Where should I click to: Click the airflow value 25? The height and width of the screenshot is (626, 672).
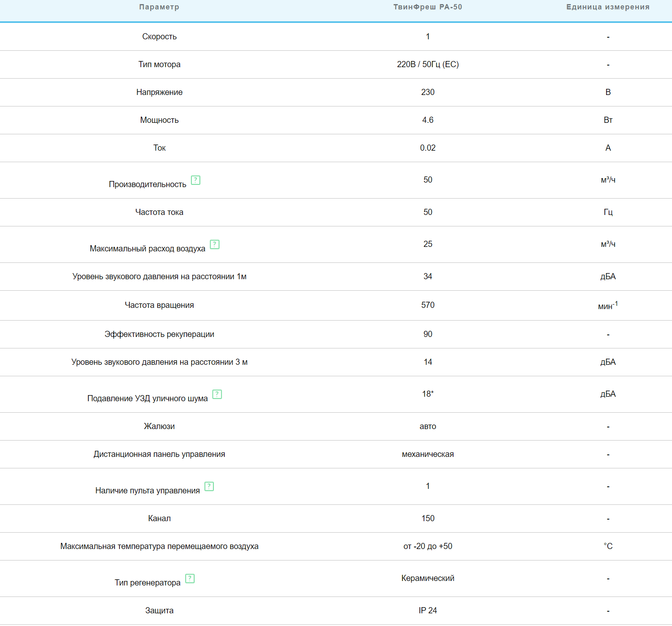(428, 244)
